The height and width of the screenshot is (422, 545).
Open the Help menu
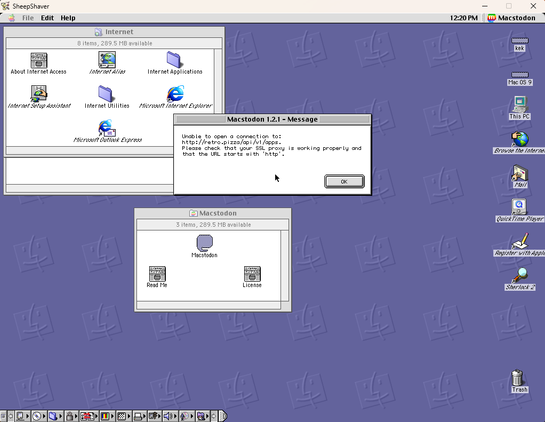[x=68, y=18]
